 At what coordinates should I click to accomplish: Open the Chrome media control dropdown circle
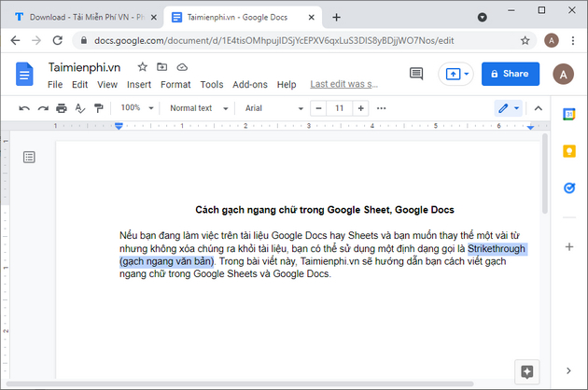click(483, 17)
